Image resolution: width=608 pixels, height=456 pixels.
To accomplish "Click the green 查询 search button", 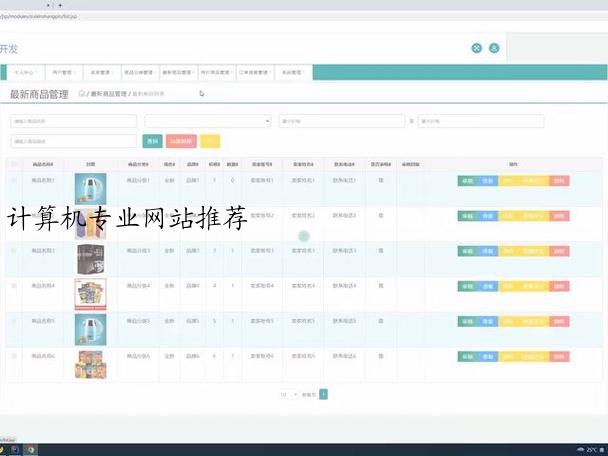I will (x=153, y=142).
